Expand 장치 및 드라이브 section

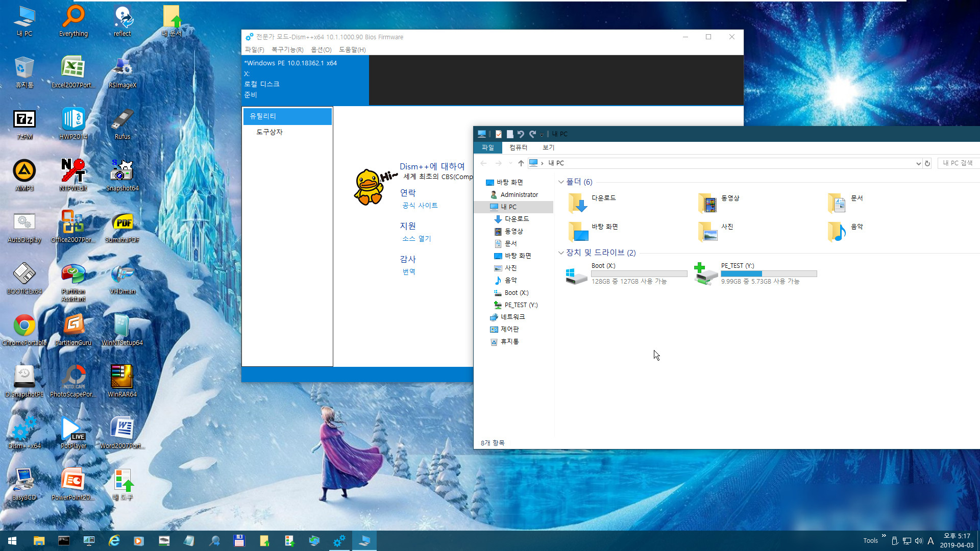click(560, 253)
